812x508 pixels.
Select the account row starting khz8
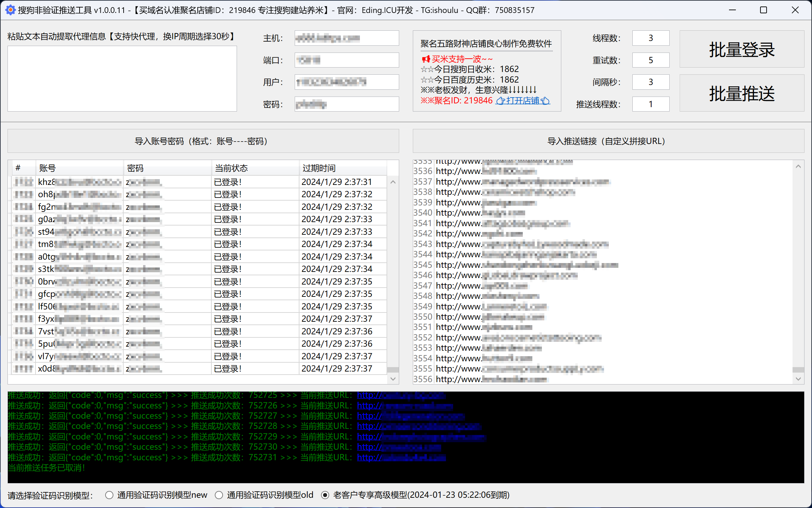coord(199,182)
